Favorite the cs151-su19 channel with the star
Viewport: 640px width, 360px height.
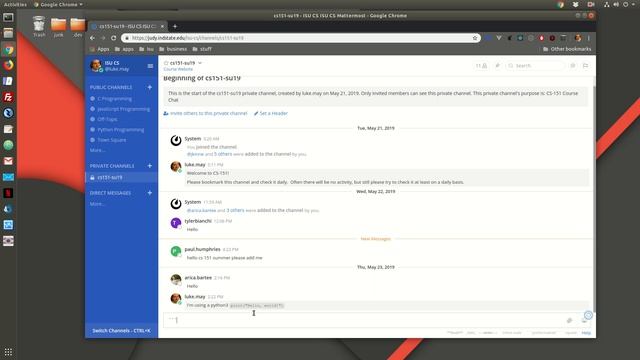(x=166, y=63)
